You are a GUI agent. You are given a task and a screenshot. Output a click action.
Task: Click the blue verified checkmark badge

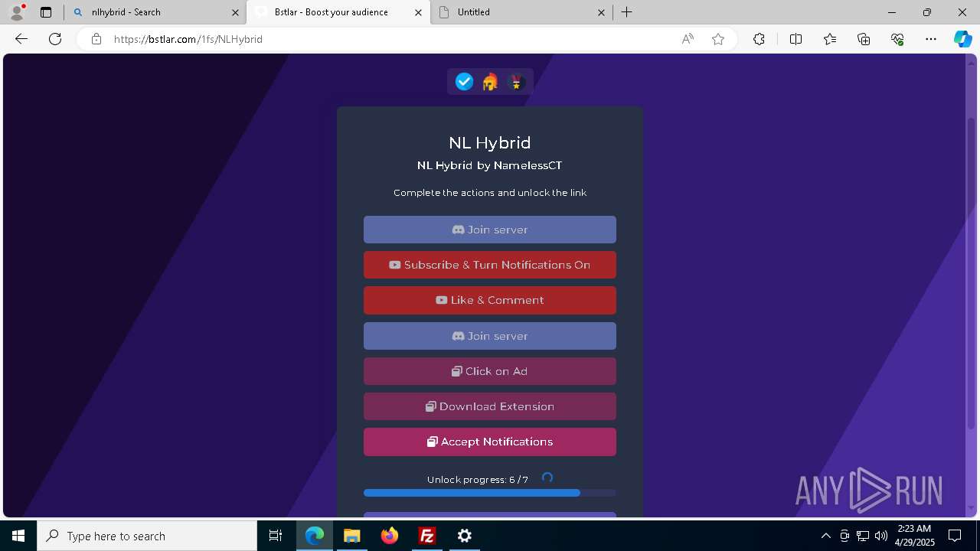464,82
